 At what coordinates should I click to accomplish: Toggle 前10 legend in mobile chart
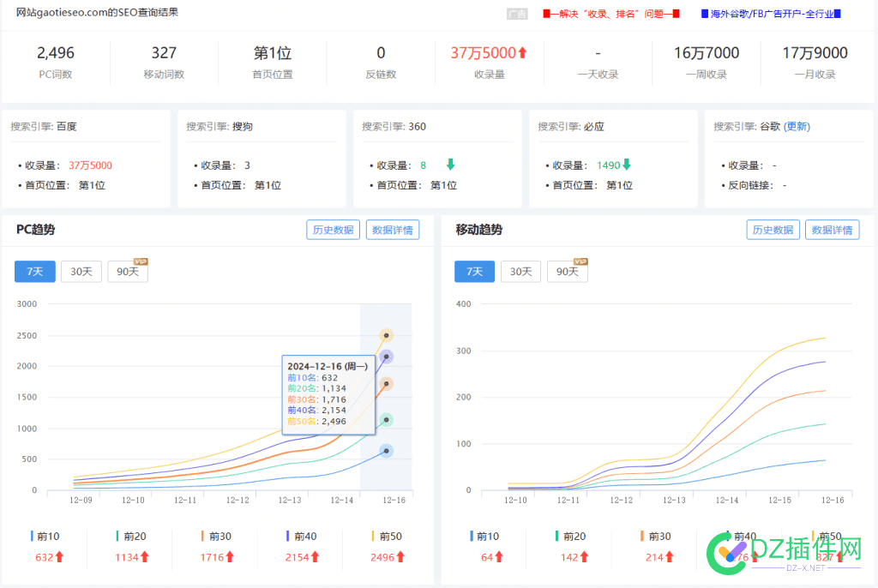click(485, 536)
